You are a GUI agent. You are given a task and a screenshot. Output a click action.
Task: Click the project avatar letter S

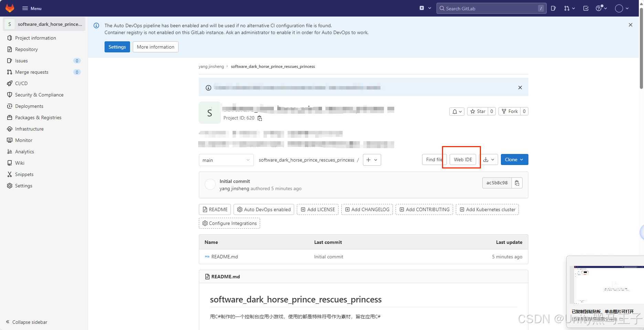point(210,113)
